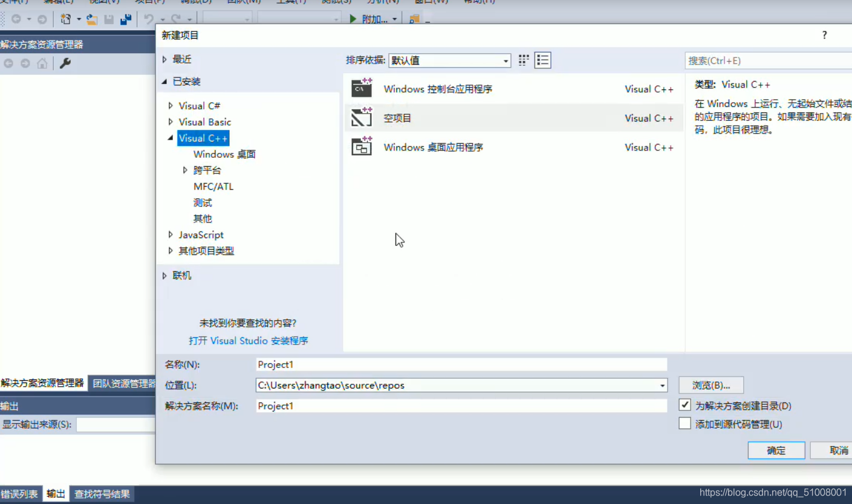Open the New Project icon dropdown arrow
852x504 pixels.
coord(79,19)
